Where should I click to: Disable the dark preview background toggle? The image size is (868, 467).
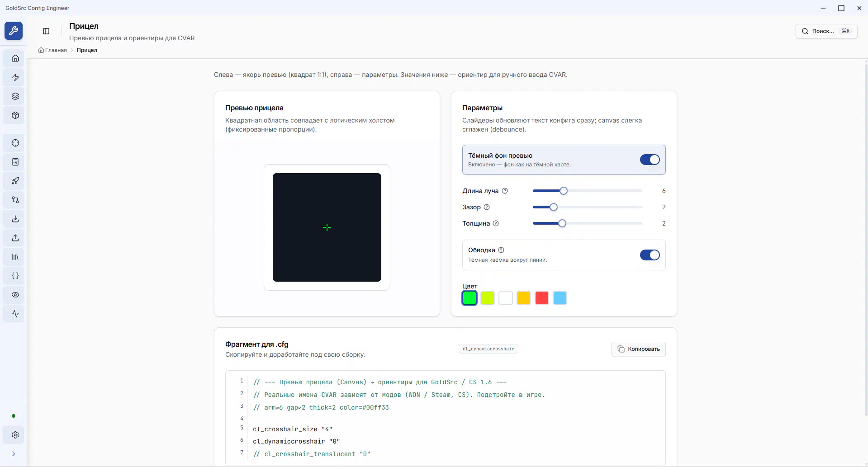pyautogui.click(x=650, y=160)
